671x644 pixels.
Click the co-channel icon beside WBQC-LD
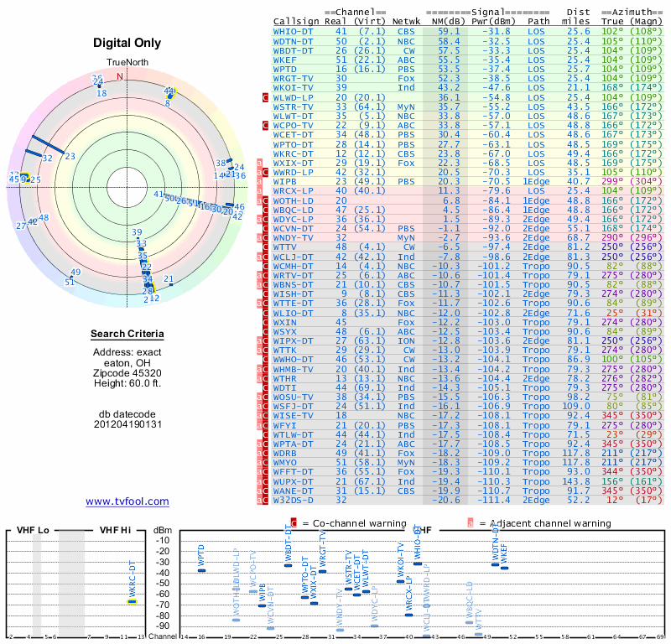(265, 210)
